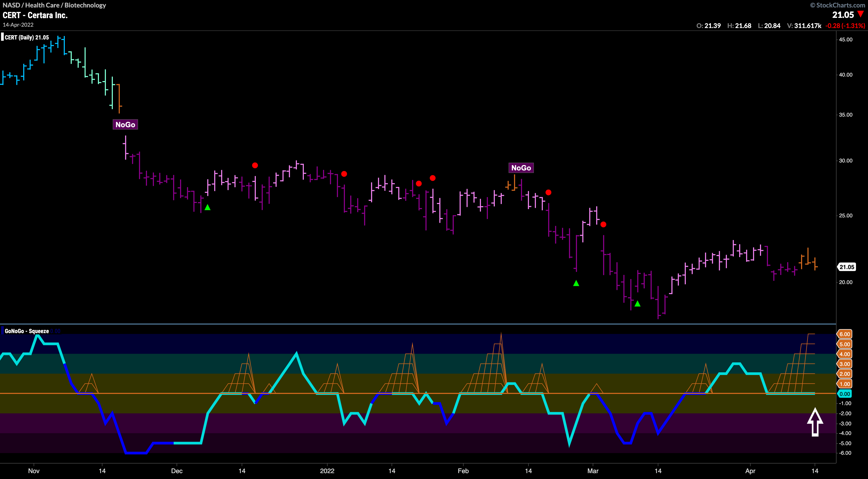Click the 25.00 price axis label
This screenshot has width=868, height=479.
coord(846,215)
